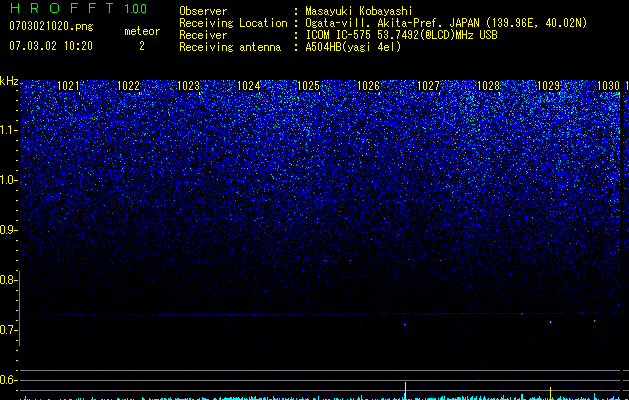Select the shorter yellow spike near 1029
This screenshot has width=629, height=400.
[x=550, y=393]
